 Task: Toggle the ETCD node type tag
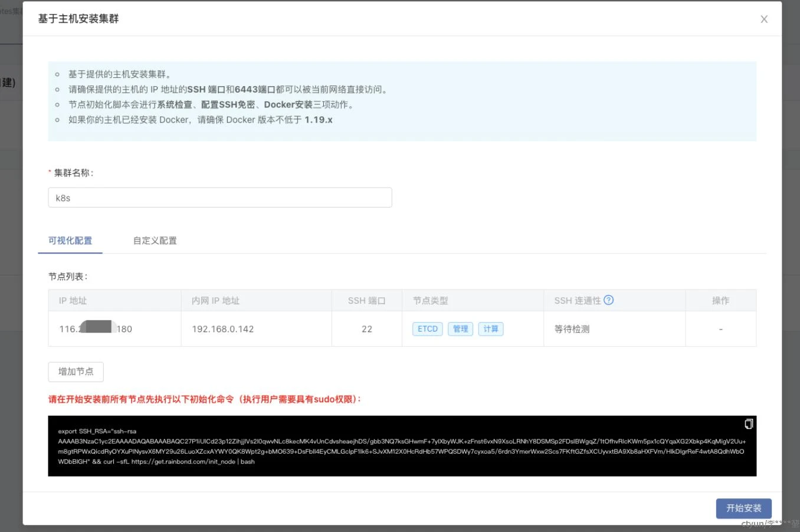428,329
